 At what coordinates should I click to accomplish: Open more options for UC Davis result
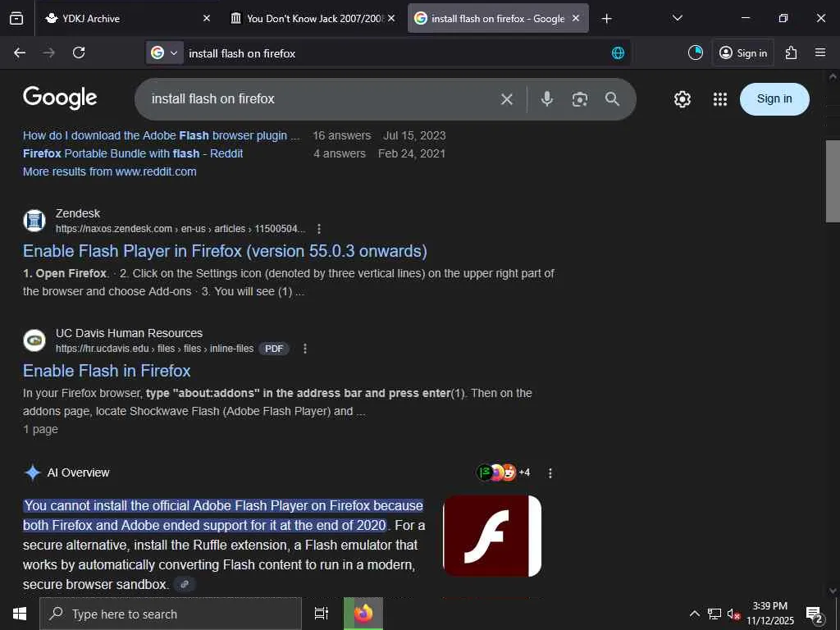click(x=305, y=349)
